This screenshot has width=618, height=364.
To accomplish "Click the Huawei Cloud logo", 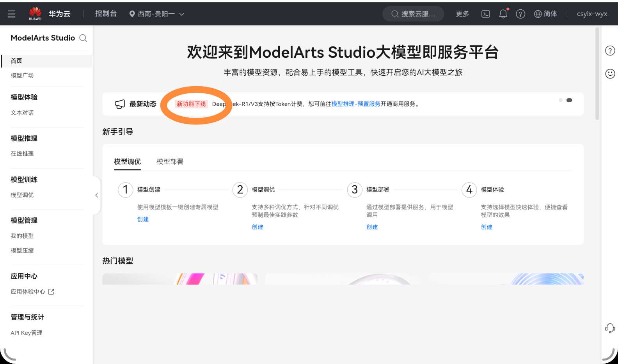I will point(35,14).
